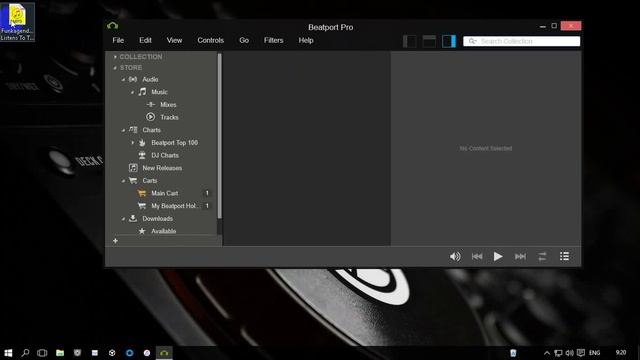Toggle the top panel layout button
The width and height of the screenshot is (640, 360).
pyautogui.click(x=429, y=41)
